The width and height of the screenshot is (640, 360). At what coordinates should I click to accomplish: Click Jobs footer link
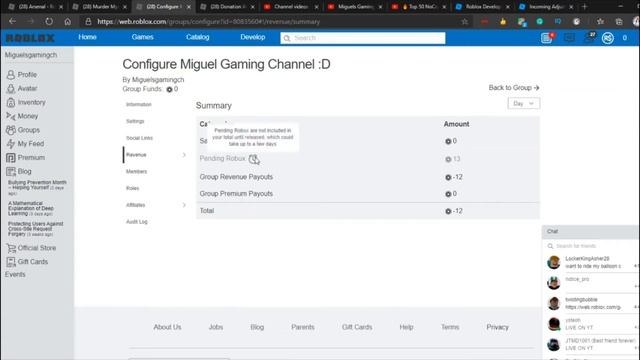pyautogui.click(x=216, y=327)
